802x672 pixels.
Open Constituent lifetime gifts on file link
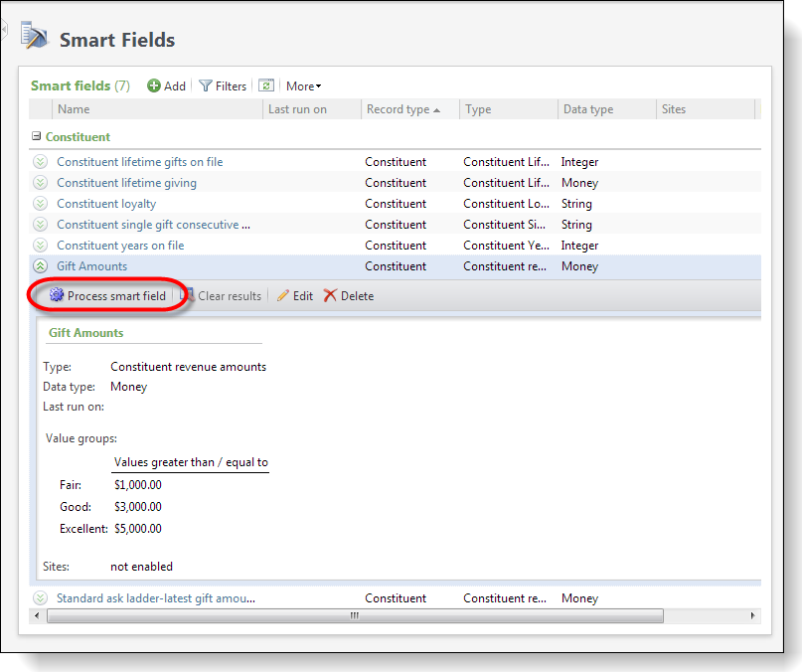[x=139, y=162]
